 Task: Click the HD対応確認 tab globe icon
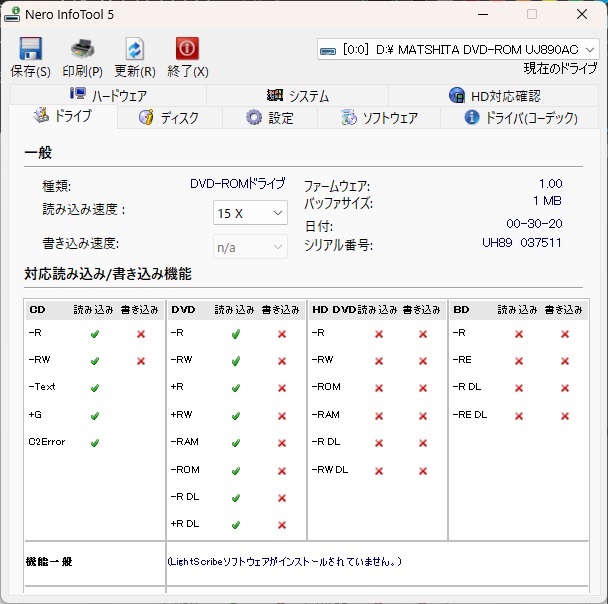pyautogui.click(x=457, y=95)
